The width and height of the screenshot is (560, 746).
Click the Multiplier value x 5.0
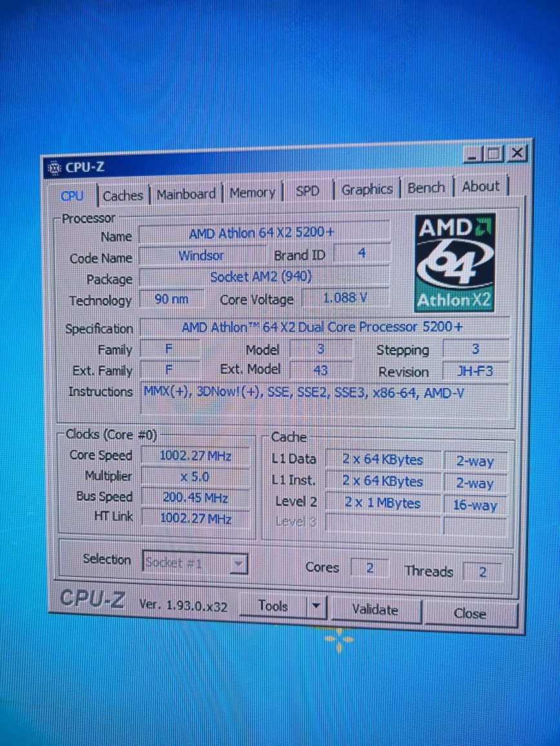(195, 477)
